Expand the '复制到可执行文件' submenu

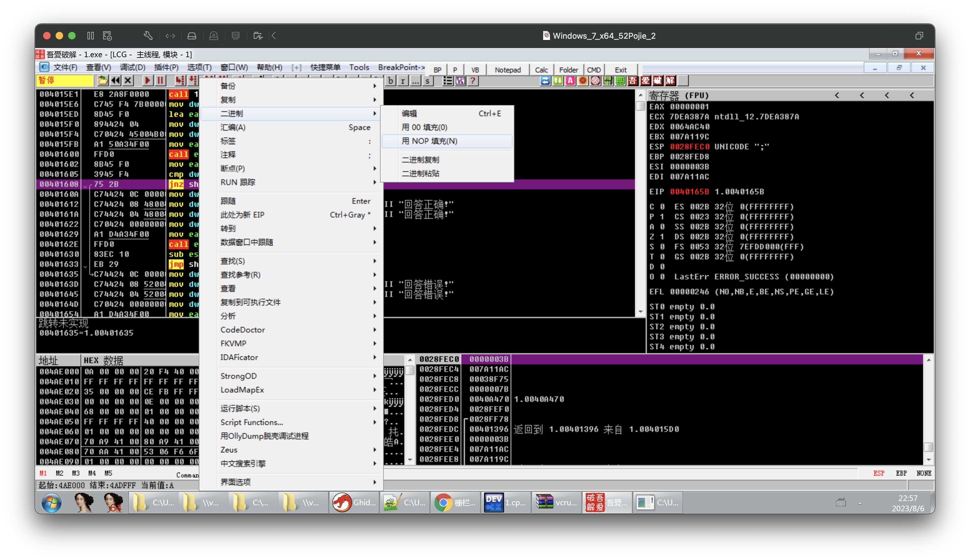[292, 302]
